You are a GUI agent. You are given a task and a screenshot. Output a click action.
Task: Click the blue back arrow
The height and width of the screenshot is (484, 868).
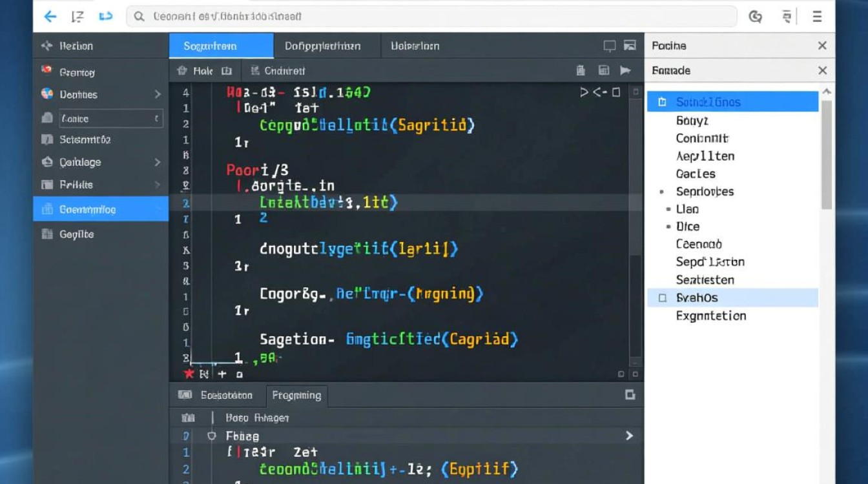tap(50, 16)
